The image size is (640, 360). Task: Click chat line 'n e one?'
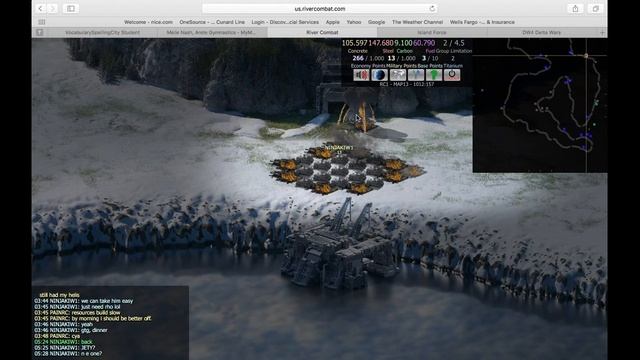click(68, 353)
